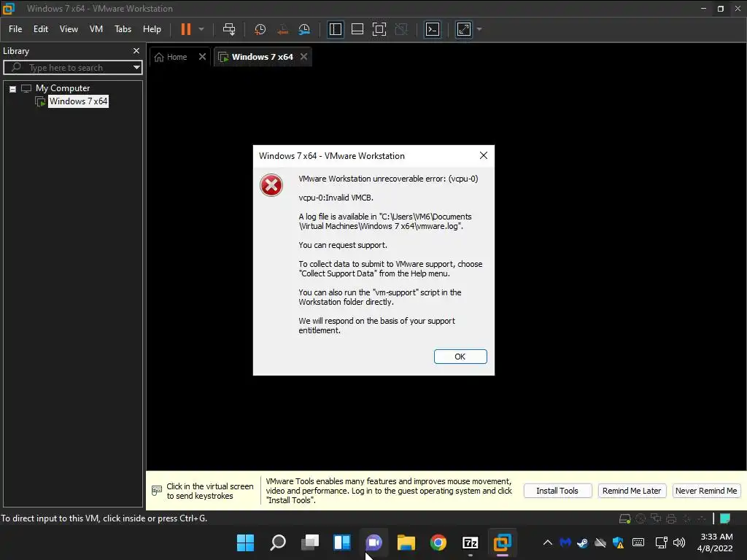Select Windows 7 x64 in the library tree
This screenshot has height=560, width=747.
(x=79, y=101)
